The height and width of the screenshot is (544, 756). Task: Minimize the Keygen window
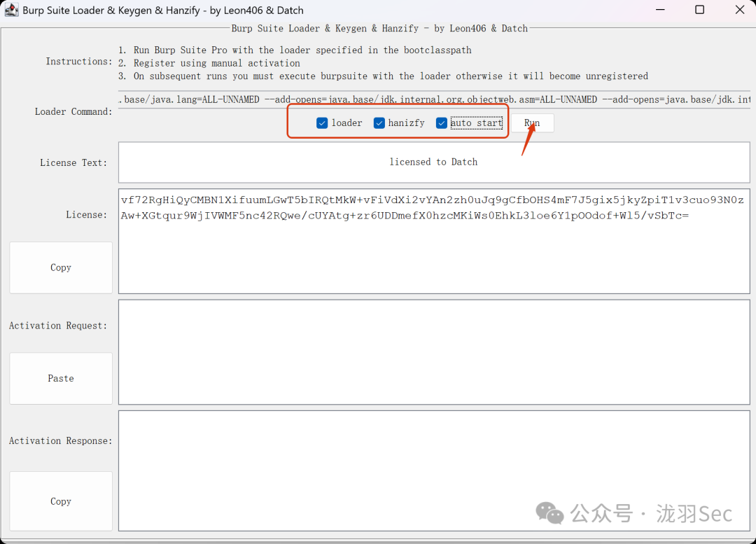click(659, 10)
